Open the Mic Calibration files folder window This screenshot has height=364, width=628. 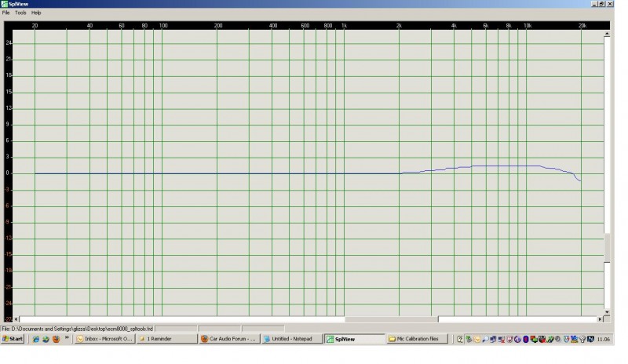coord(417,339)
